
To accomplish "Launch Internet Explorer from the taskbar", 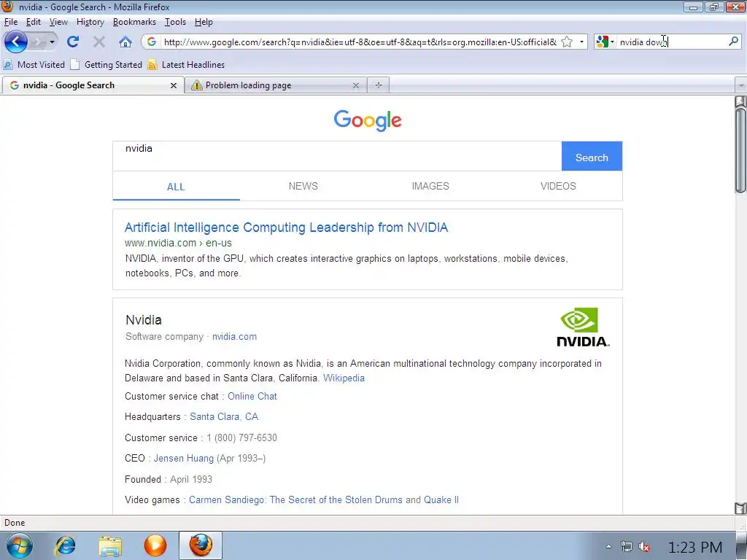I will (x=65, y=545).
